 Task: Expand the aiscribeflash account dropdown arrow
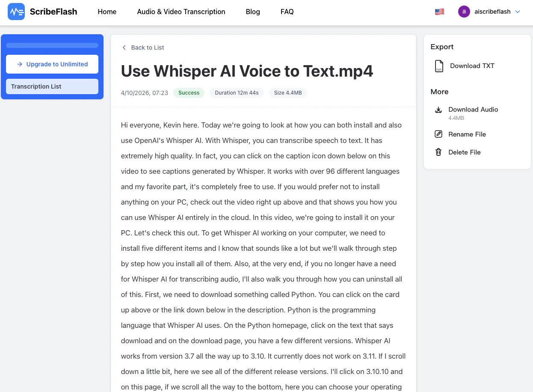point(518,12)
